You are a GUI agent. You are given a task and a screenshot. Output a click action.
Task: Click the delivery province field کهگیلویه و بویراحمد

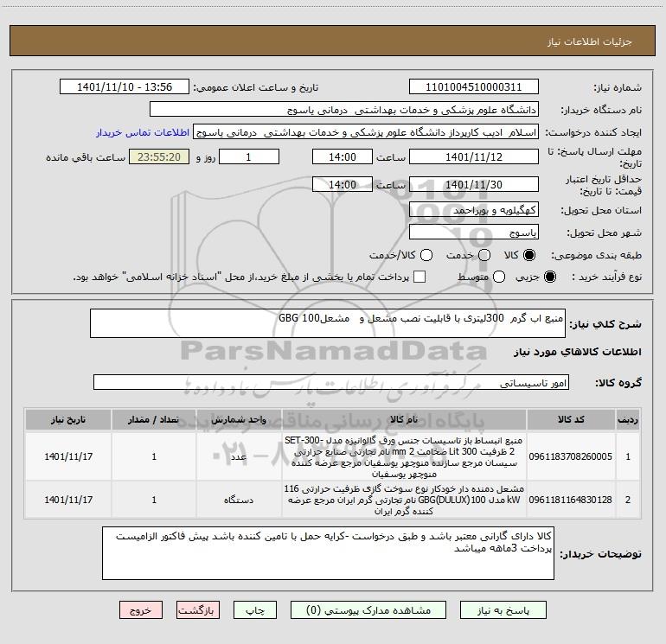click(474, 209)
